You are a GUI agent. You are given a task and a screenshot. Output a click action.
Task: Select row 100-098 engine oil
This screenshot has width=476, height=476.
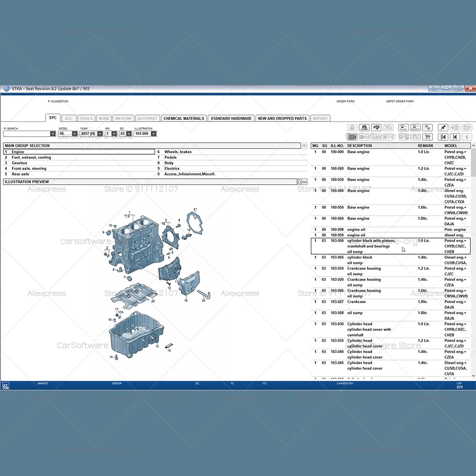point(391,229)
